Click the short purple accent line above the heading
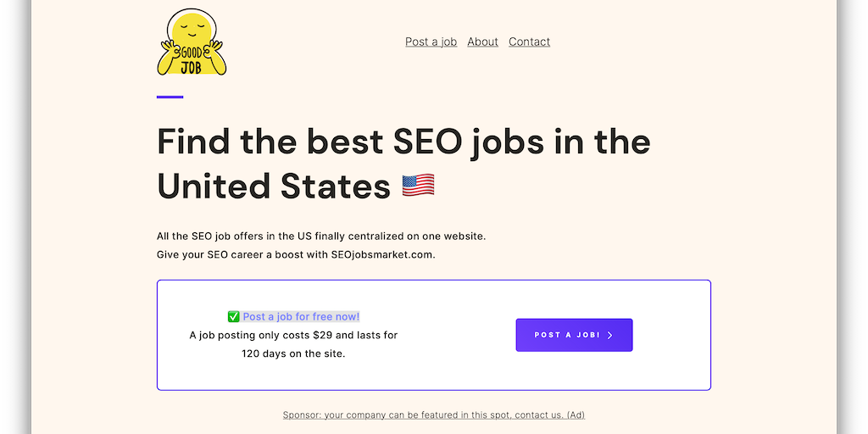The height and width of the screenshot is (434, 868). click(170, 97)
